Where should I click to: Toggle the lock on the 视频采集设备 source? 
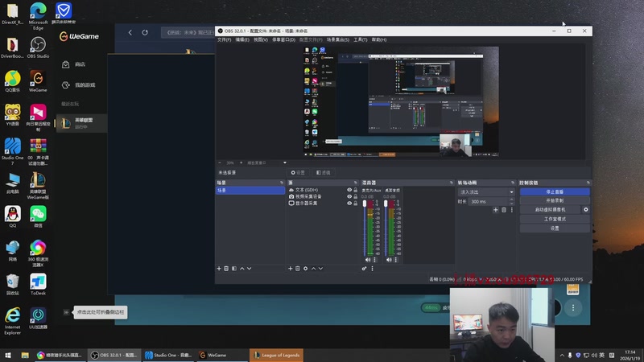[x=356, y=196]
